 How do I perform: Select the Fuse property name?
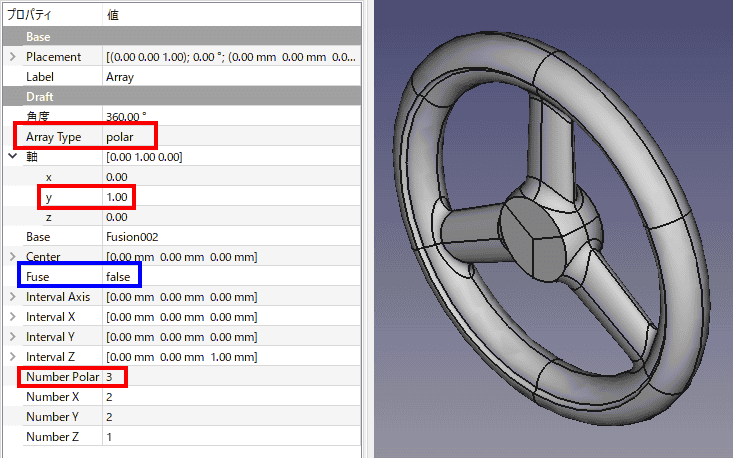pos(37,277)
